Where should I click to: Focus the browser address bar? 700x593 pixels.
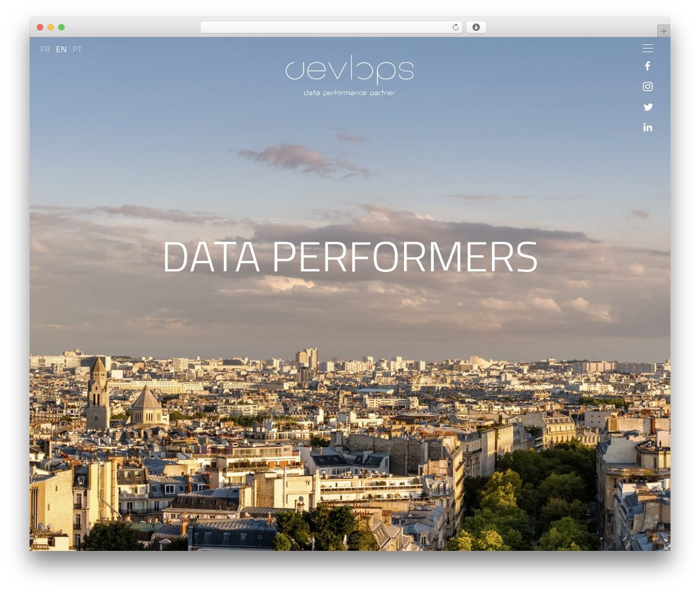[x=331, y=27]
